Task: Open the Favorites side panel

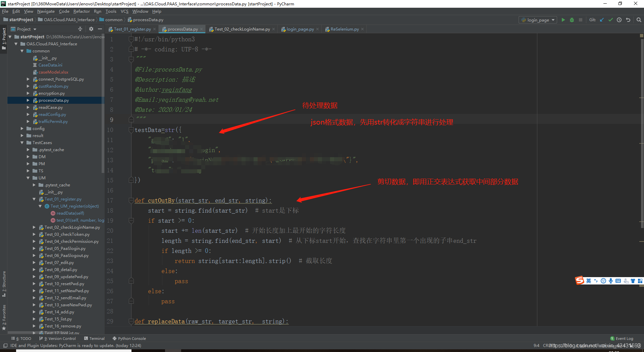Action: tap(4, 317)
